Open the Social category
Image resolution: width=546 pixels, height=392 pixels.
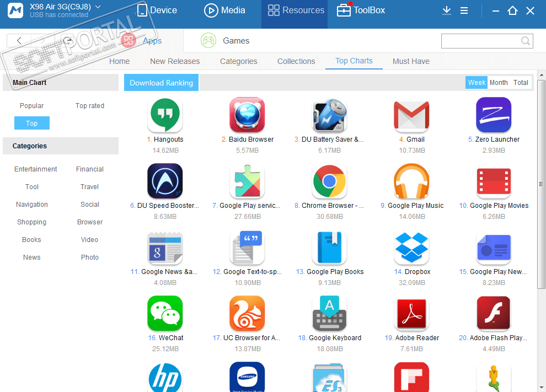point(90,205)
